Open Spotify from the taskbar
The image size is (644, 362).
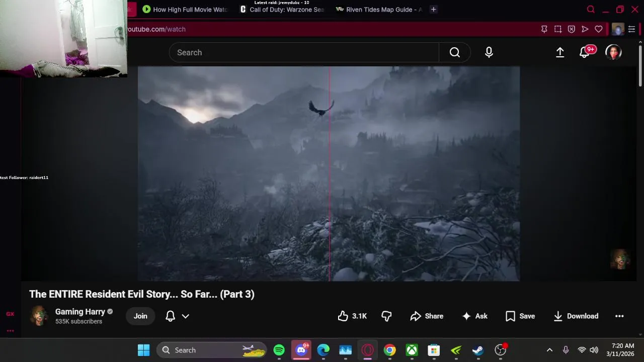(279, 350)
